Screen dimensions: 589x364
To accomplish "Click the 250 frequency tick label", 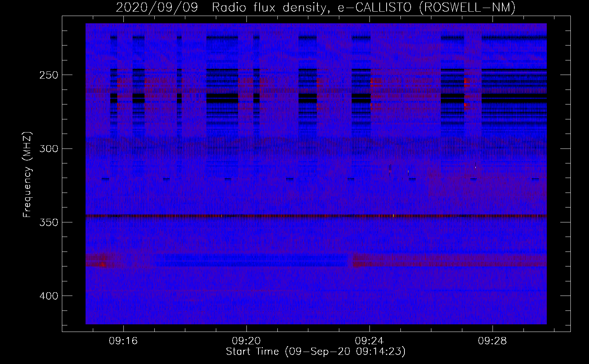I will coord(48,75).
